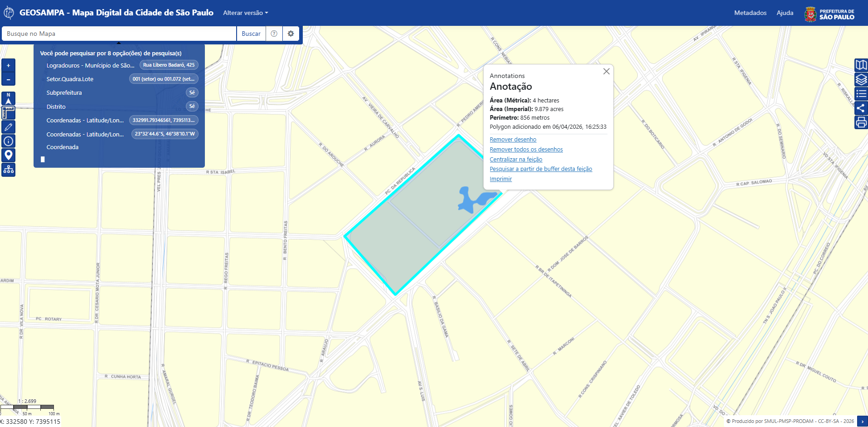Choose Subprefeitura search option
This screenshot has height=427, width=868.
click(x=64, y=92)
